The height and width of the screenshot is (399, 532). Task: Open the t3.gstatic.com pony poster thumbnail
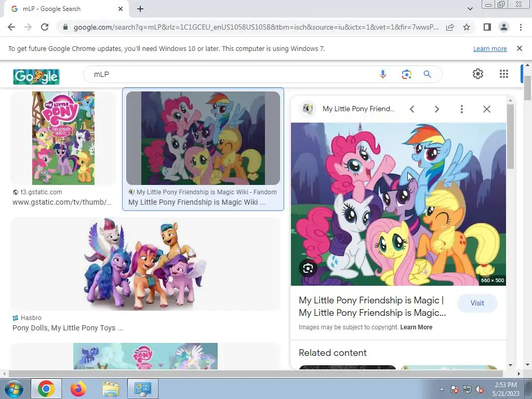click(63, 138)
